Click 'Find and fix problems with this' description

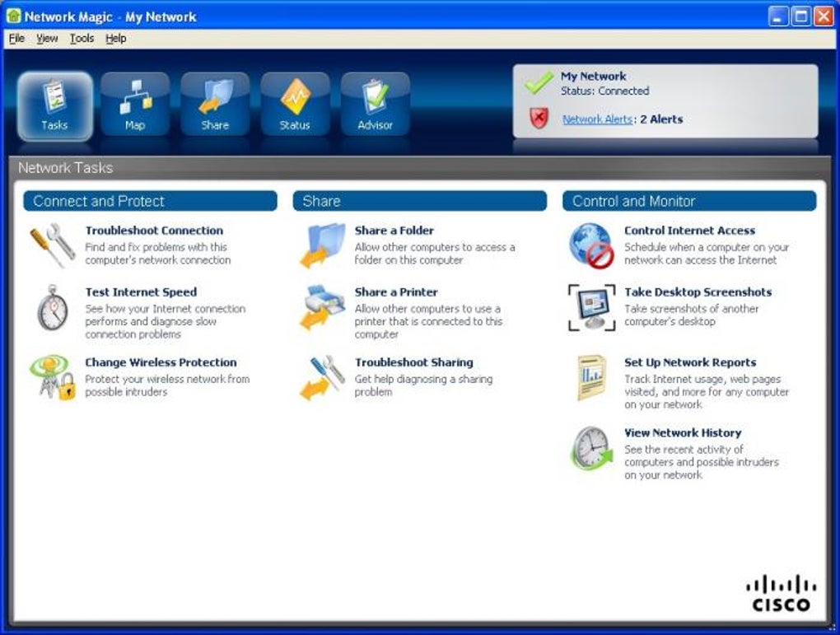pos(156,247)
